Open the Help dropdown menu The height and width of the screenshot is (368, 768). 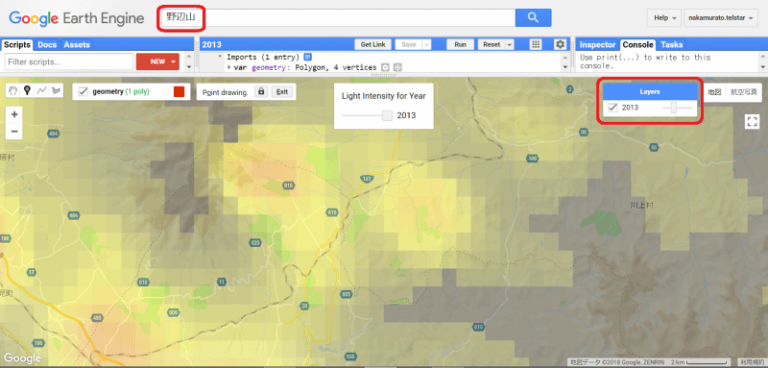tap(664, 18)
